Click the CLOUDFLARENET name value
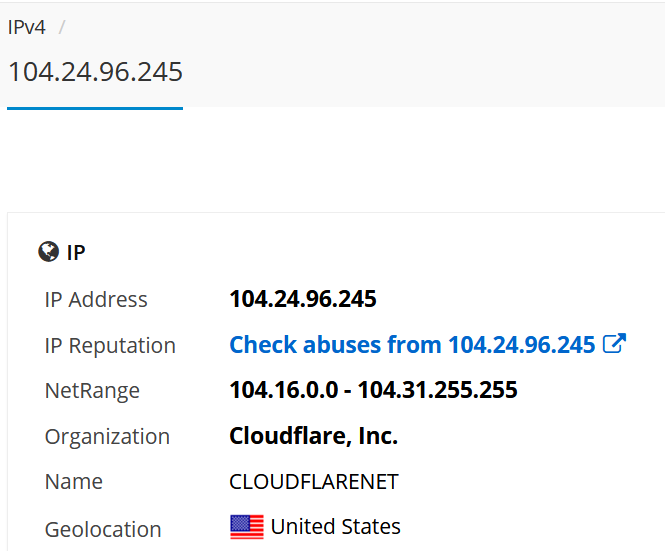The image size is (665, 551). 313,481
